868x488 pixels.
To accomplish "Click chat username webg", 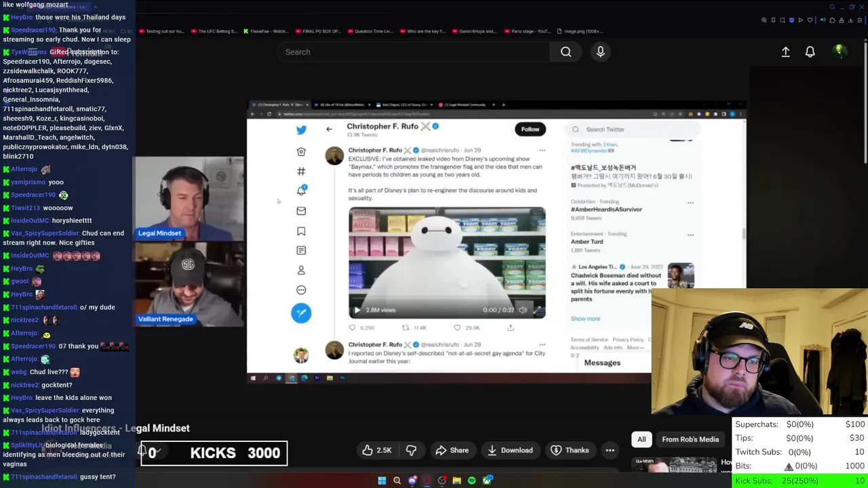I will pyautogui.click(x=19, y=371).
